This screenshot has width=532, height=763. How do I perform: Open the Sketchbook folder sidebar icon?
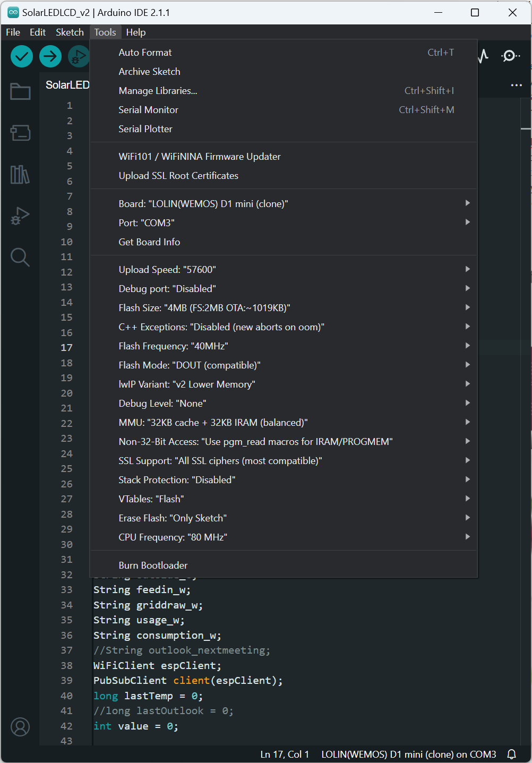(x=20, y=91)
